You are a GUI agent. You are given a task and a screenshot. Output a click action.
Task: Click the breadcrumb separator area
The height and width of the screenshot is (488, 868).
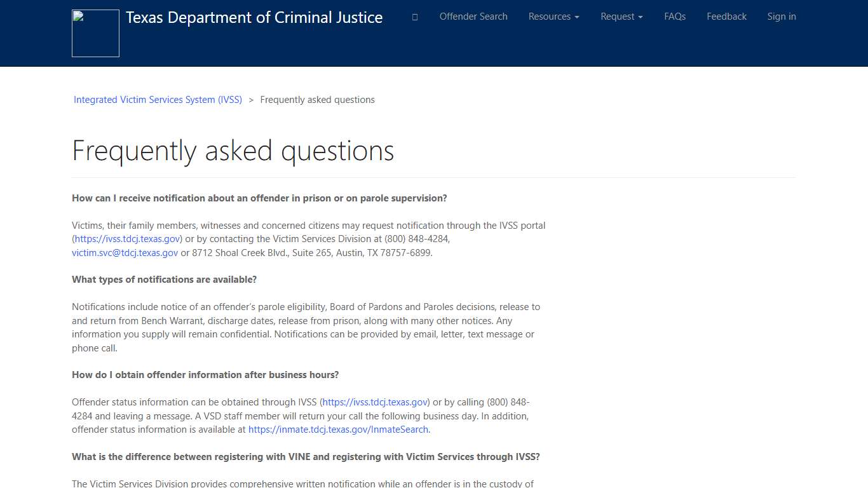(x=251, y=100)
